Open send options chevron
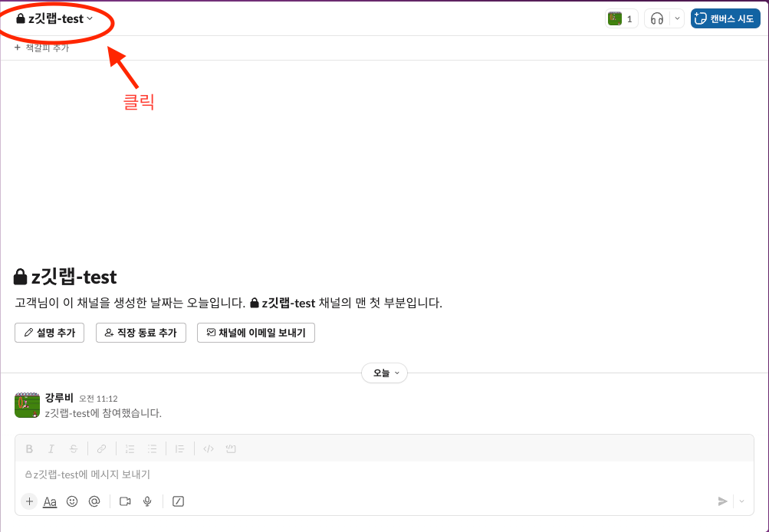The image size is (769, 532). [x=741, y=501]
